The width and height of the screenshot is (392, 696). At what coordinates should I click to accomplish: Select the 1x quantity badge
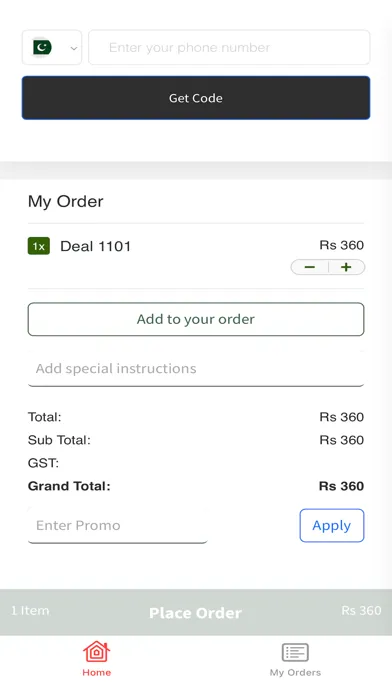39,246
